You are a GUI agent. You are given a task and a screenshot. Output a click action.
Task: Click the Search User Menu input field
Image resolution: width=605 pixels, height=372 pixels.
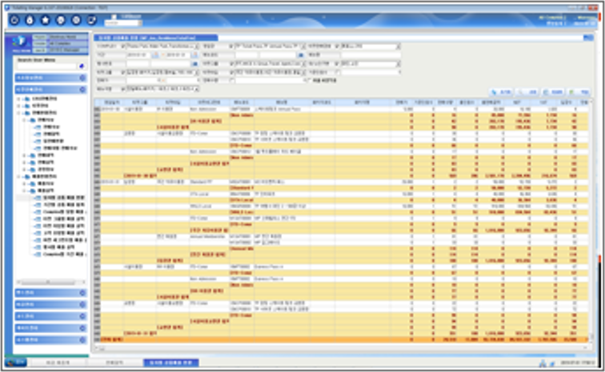pos(47,66)
